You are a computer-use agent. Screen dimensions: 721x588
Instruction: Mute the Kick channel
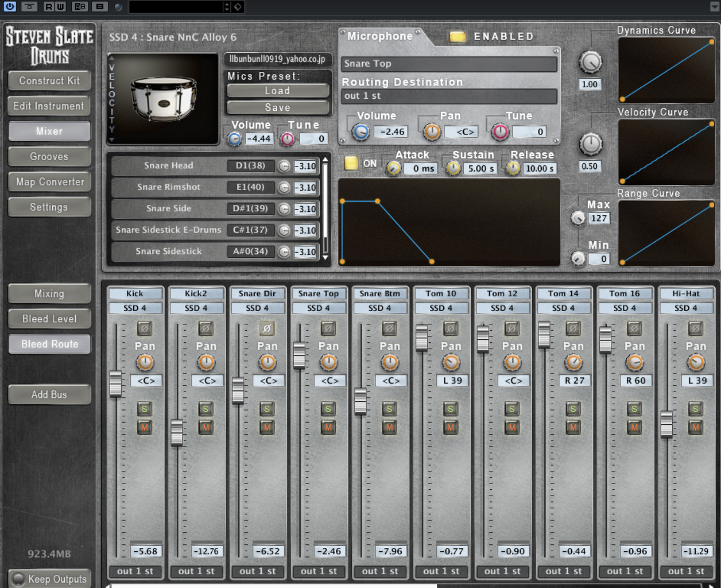(x=144, y=427)
